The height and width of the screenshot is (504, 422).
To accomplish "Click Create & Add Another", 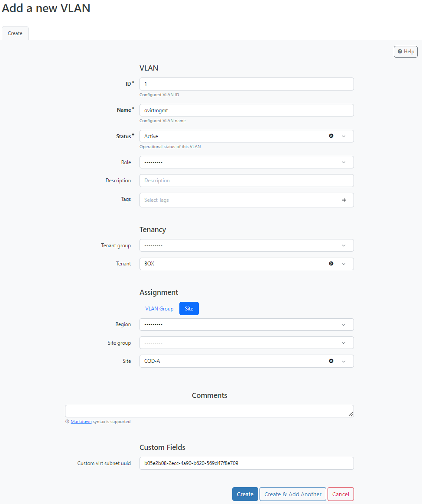I will point(293,494).
